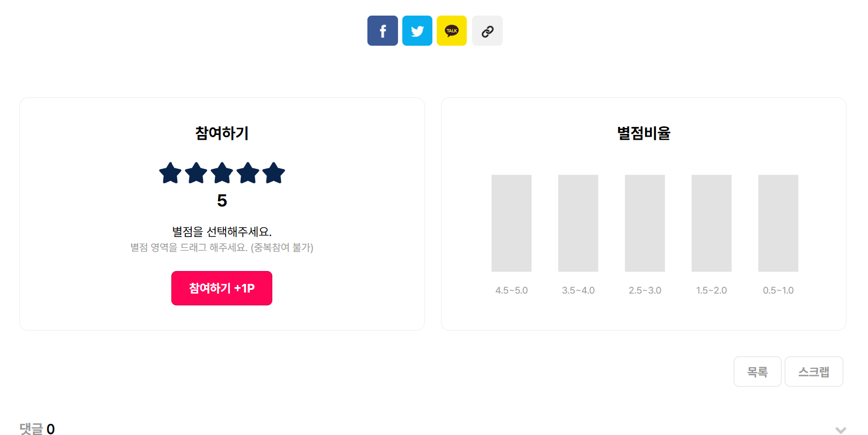This screenshot has height=435, width=868.
Task: Share via the KakaoTalk icon
Action: [x=452, y=31]
